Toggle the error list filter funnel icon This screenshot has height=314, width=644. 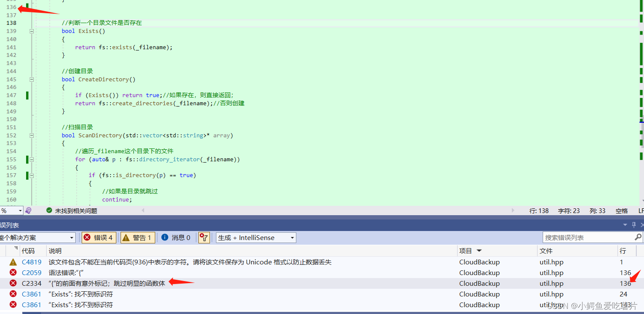(x=204, y=237)
